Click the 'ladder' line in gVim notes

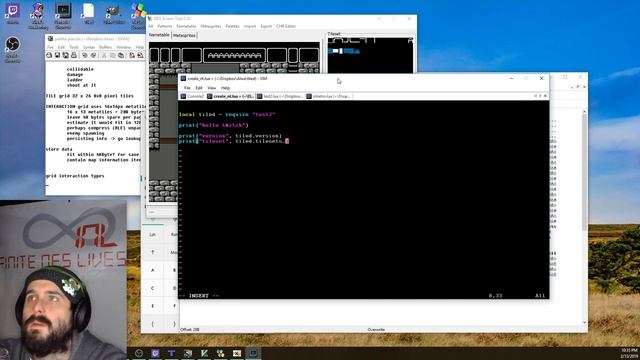tap(75, 80)
